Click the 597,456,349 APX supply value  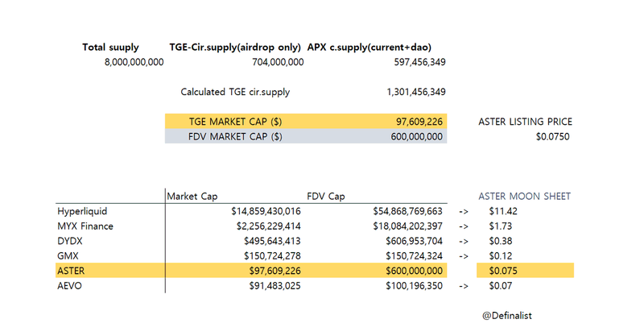pyautogui.click(x=419, y=62)
